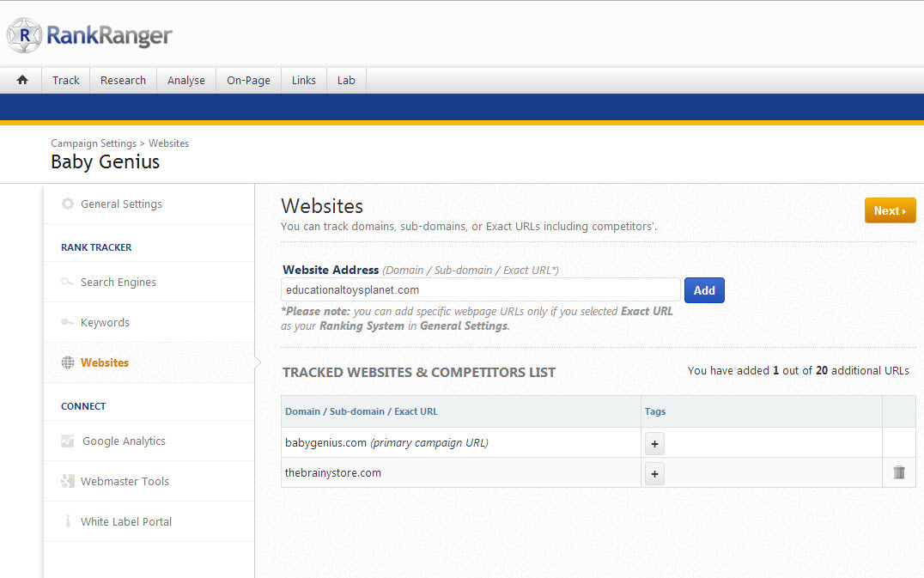Add tag to babygenius.com row
This screenshot has width=924, height=578.
click(x=654, y=444)
